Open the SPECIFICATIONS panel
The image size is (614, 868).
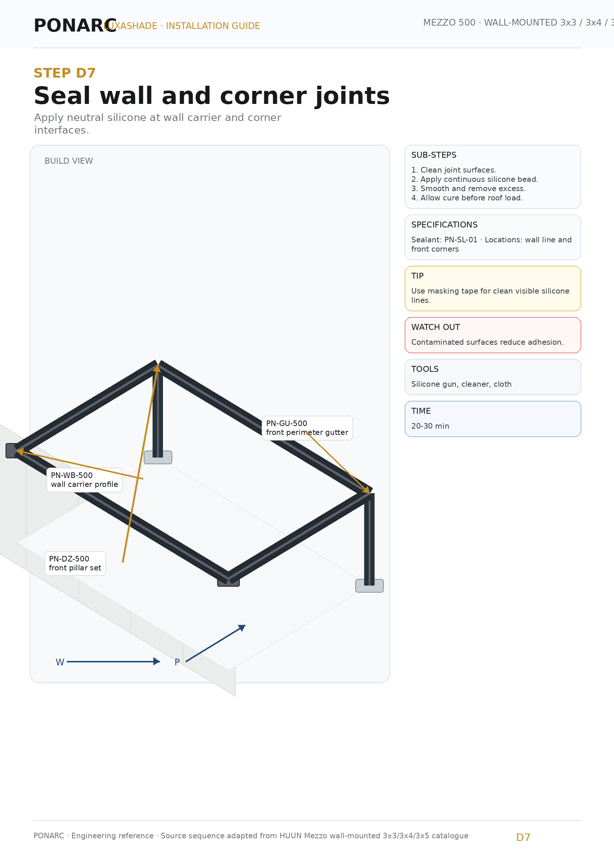pyautogui.click(x=493, y=238)
